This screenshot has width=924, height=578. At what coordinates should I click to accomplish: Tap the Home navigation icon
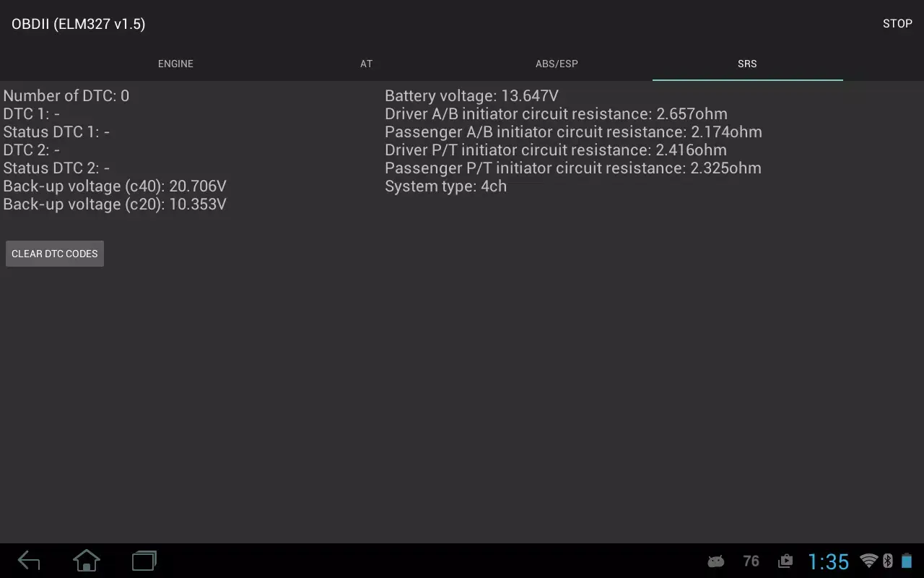(x=86, y=561)
